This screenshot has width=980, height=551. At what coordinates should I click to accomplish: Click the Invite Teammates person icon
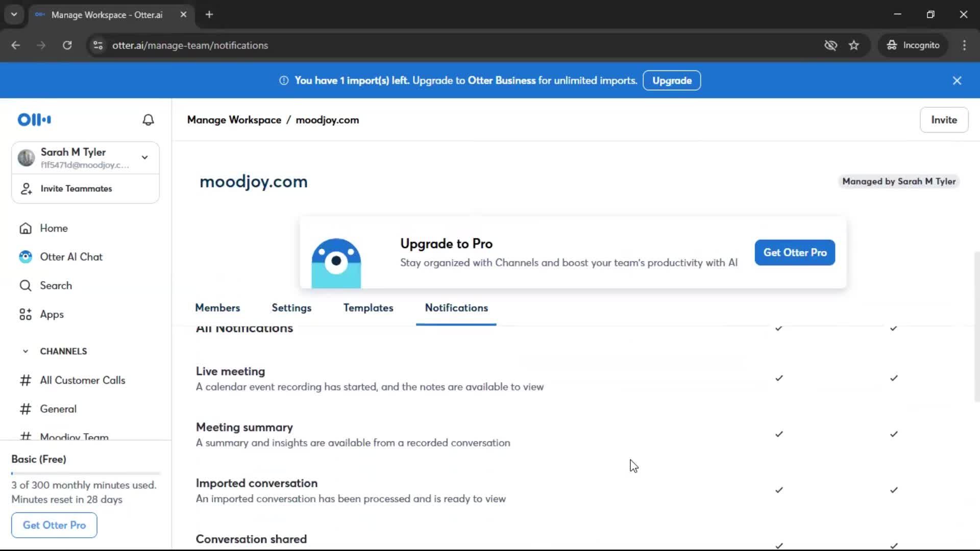(26, 189)
